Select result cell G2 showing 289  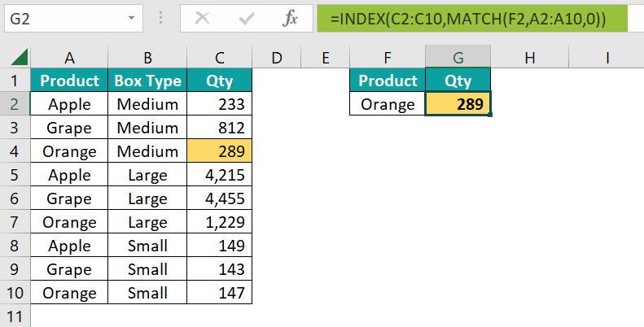(x=458, y=104)
